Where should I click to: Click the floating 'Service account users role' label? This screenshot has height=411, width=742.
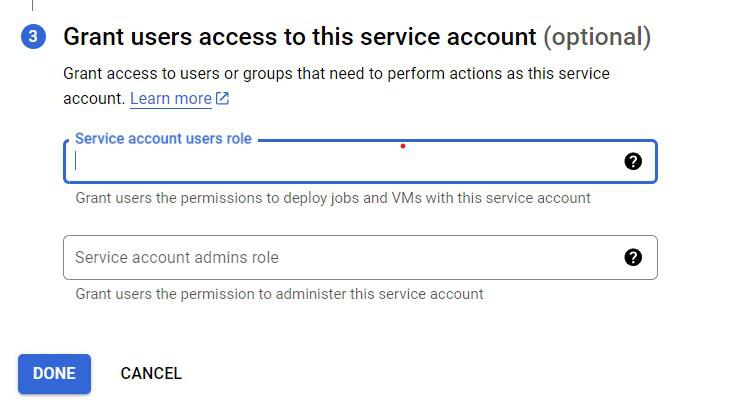pyautogui.click(x=163, y=138)
